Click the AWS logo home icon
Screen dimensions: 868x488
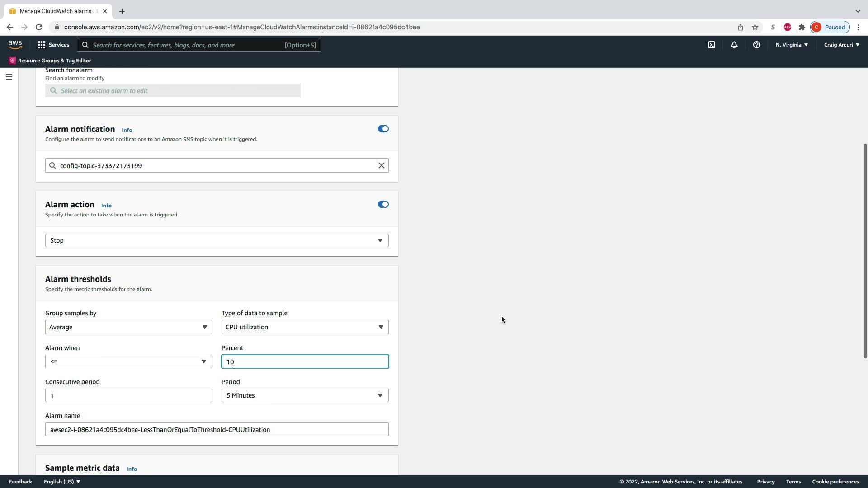coord(15,45)
